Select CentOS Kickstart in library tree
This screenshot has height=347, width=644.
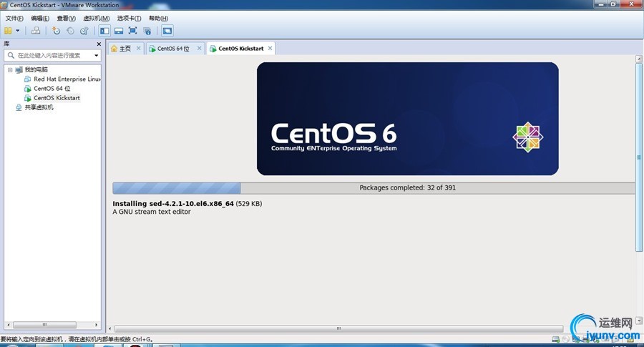pos(57,98)
